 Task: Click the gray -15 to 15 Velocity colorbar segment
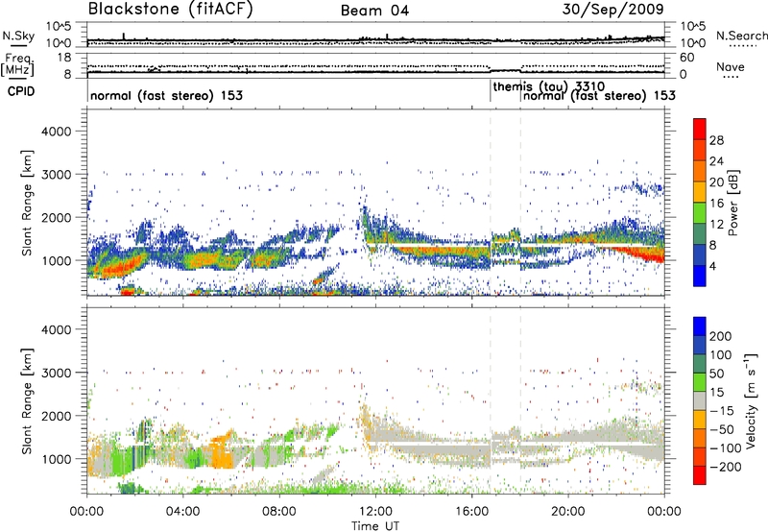pyautogui.click(x=700, y=400)
